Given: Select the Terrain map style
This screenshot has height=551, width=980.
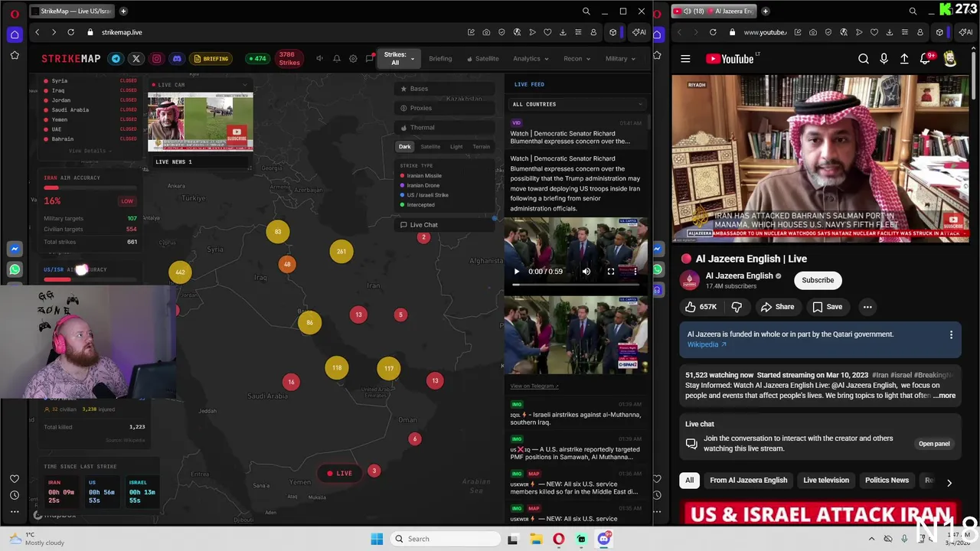Looking at the screenshot, I should coord(482,147).
